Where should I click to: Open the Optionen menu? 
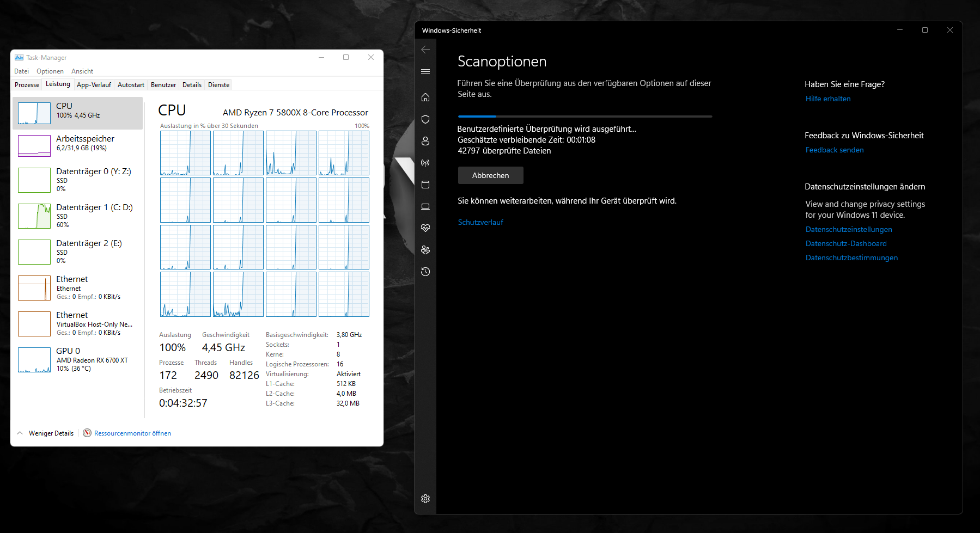tap(50, 71)
